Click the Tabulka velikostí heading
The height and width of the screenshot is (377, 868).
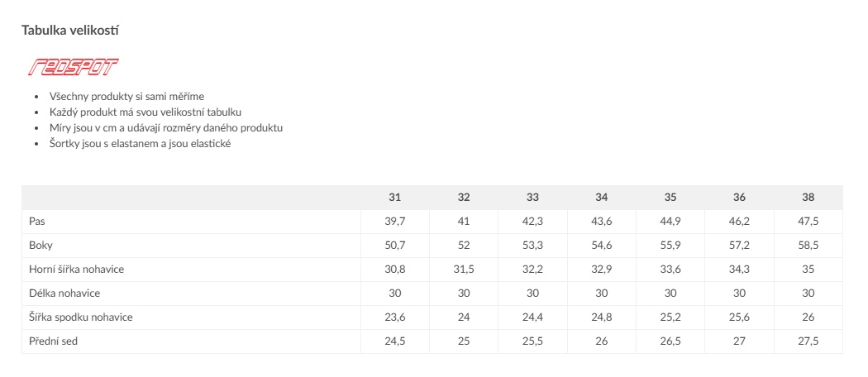click(73, 30)
